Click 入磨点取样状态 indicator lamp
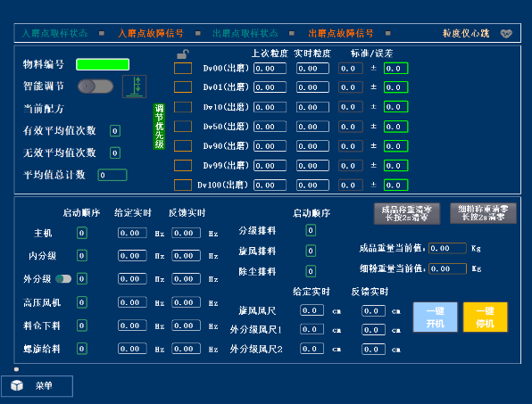532x404 pixels. coord(102,33)
